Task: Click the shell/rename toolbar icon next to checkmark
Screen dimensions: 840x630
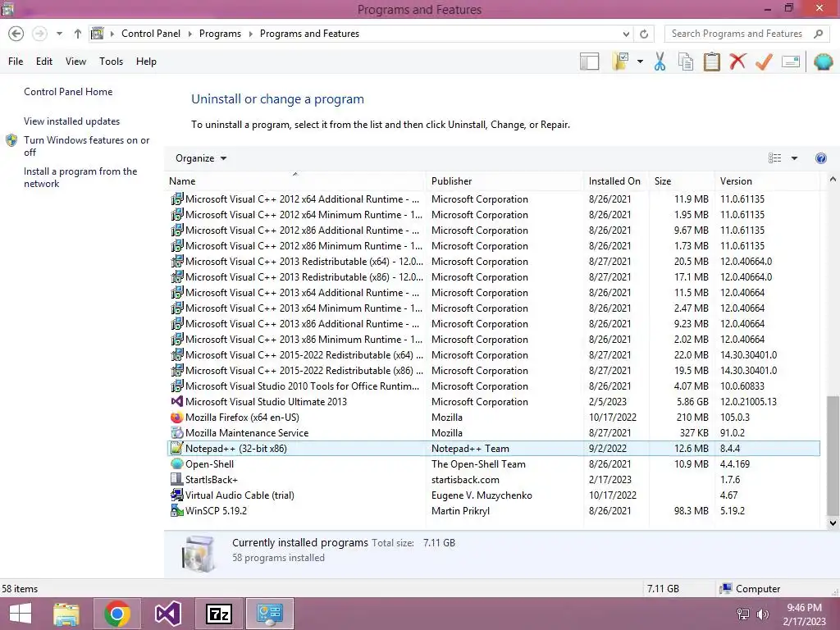Action: click(791, 62)
